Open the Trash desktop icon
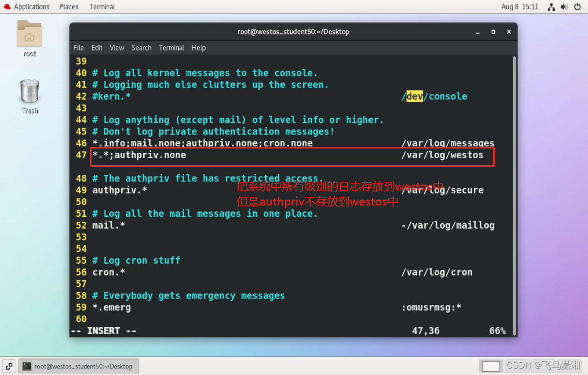The image size is (588, 375). click(x=29, y=90)
